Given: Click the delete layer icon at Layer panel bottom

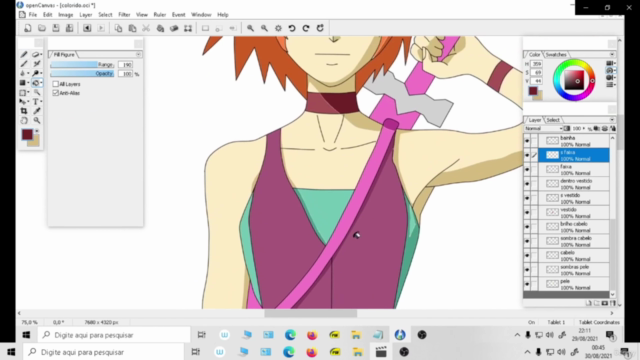Looking at the screenshot, I should click(613, 303).
